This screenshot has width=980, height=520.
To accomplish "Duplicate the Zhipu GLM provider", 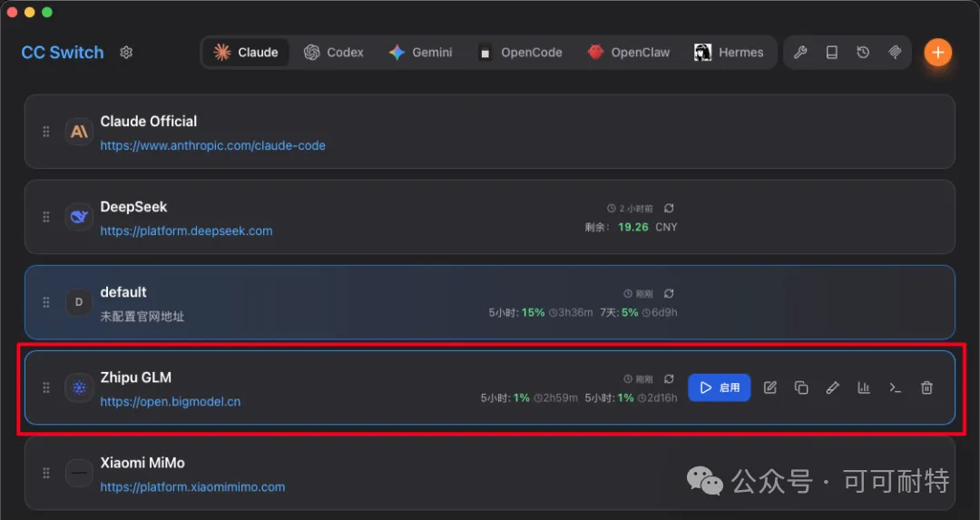I will coord(801,388).
